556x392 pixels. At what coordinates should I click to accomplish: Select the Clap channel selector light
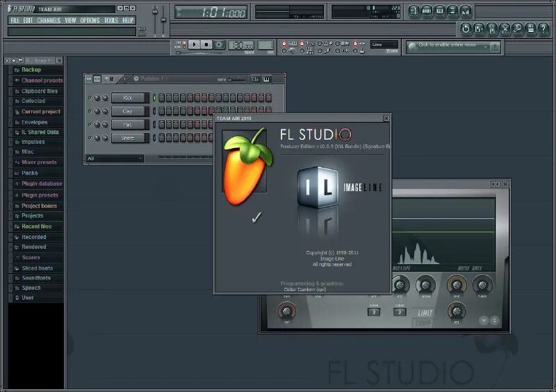154,111
